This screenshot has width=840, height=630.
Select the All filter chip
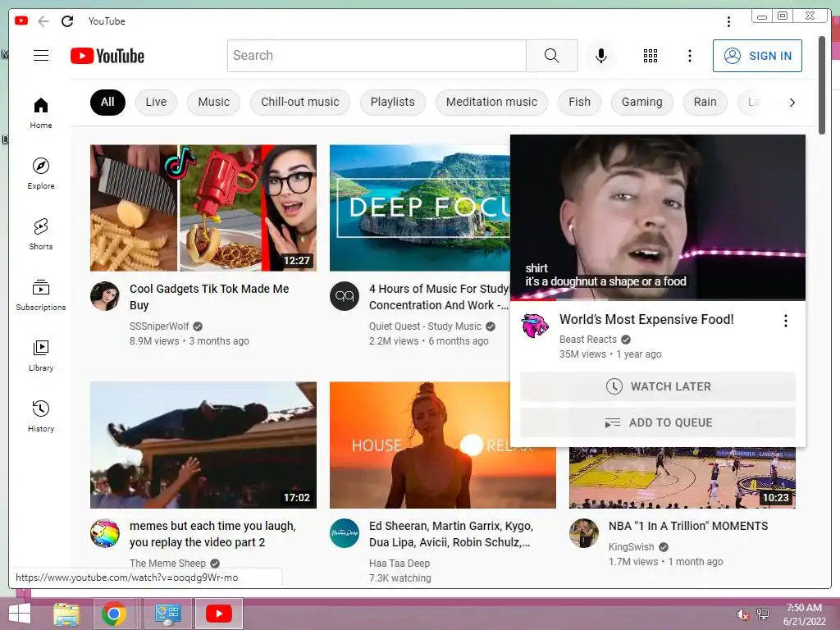[x=107, y=103]
